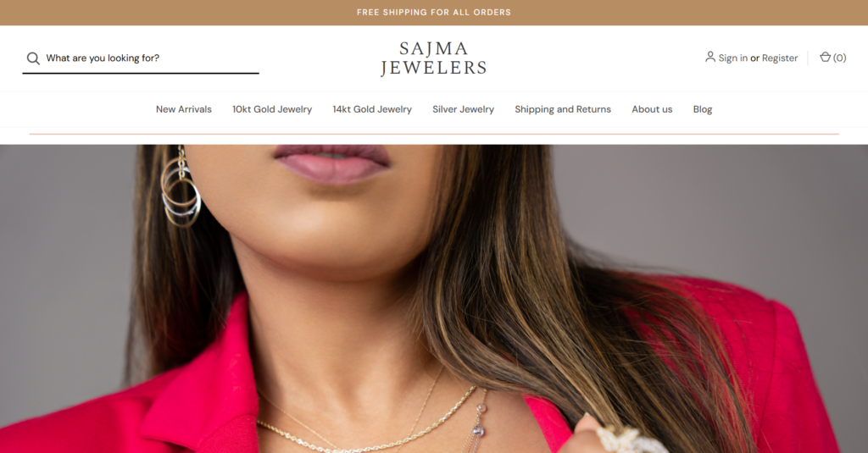The height and width of the screenshot is (453, 868).
Task: Visit the Blog page
Action: tap(703, 109)
